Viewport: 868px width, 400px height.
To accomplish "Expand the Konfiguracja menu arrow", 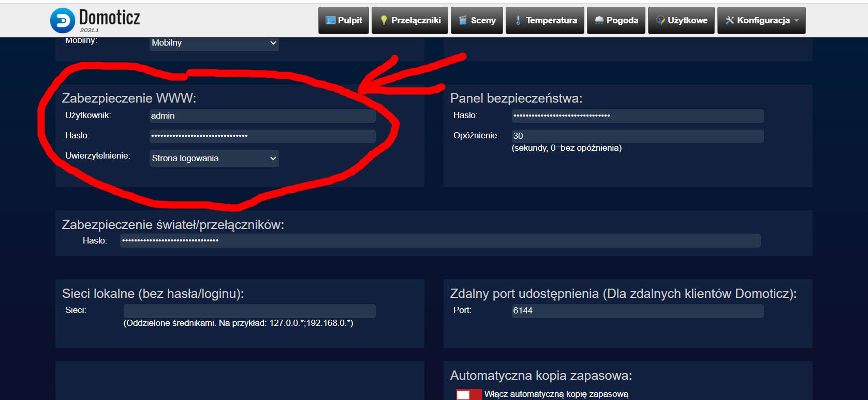I will pyautogui.click(x=797, y=21).
